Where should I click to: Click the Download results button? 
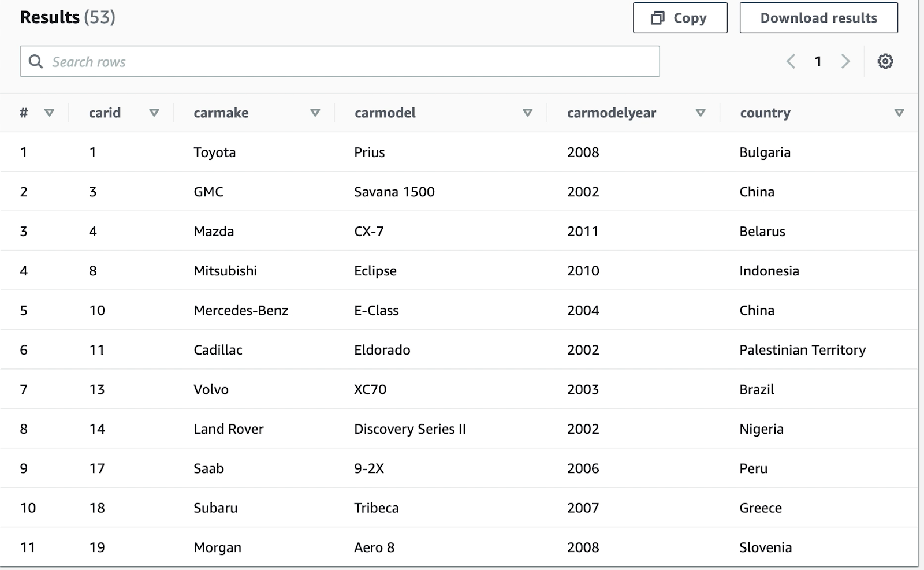click(x=818, y=18)
